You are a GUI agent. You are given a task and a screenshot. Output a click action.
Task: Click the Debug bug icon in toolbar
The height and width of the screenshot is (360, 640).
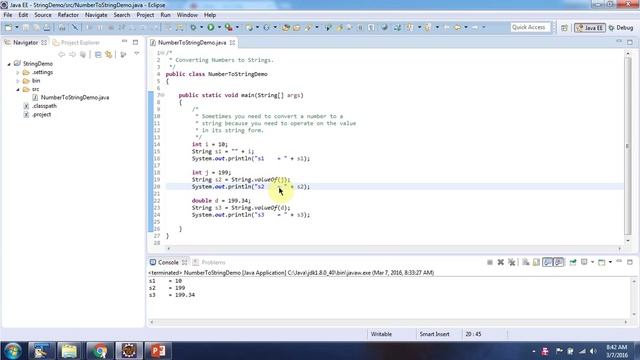pyautogui.click(x=193, y=27)
